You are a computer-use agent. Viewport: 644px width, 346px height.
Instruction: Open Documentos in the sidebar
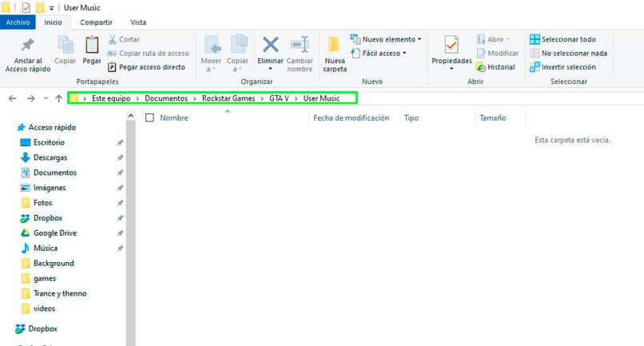[55, 173]
